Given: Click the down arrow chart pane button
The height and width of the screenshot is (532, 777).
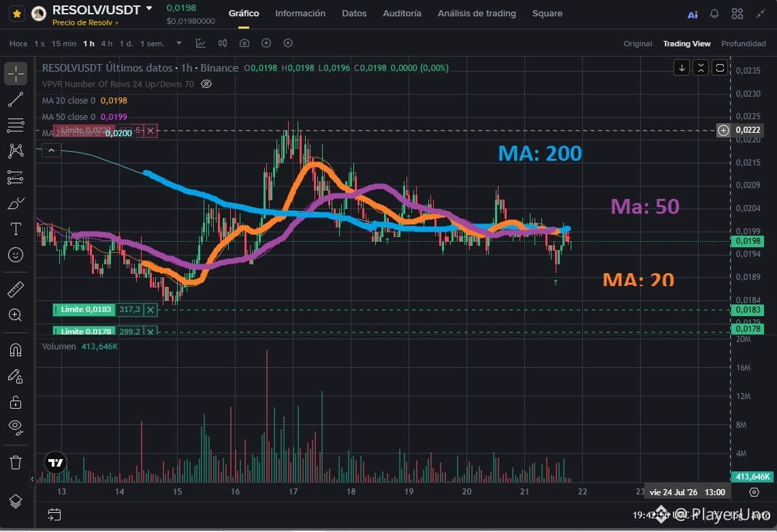Looking at the screenshot, I should point(682,68).
